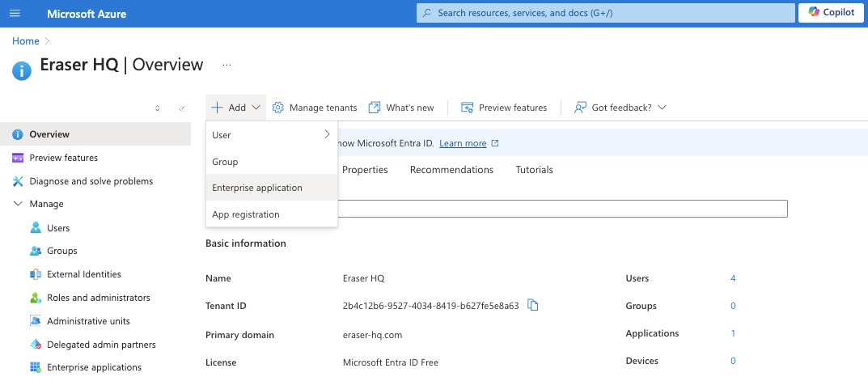Click the external link icon after Learn more
The width and height of the screenshot is (868, 381).
(x=495, y=143)
